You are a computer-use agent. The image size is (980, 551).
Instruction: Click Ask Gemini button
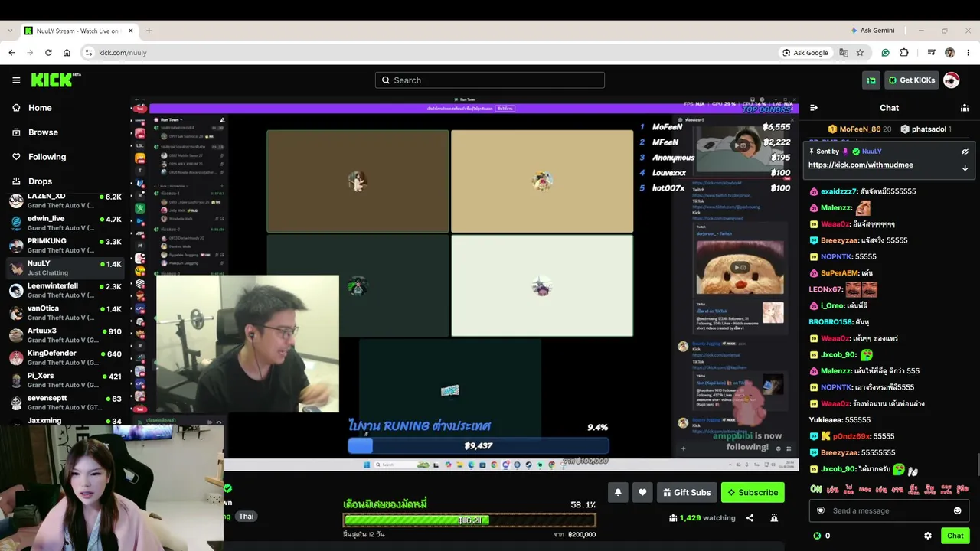[872, 31]
